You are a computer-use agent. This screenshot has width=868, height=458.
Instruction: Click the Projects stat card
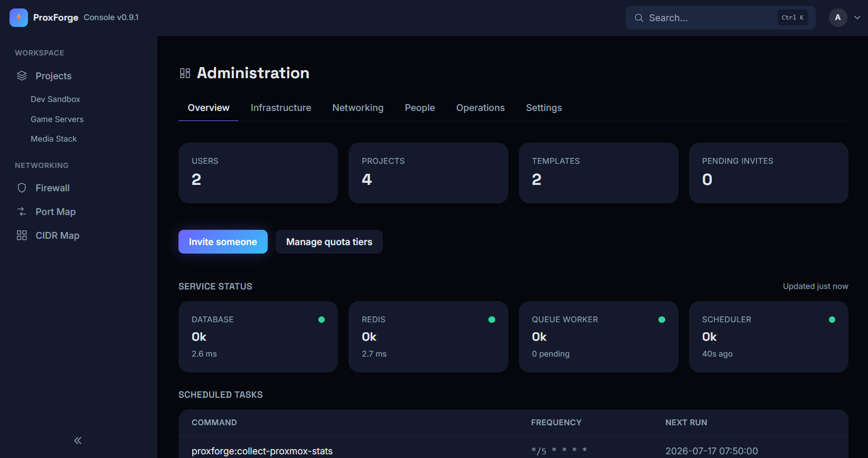pos(428,173)
